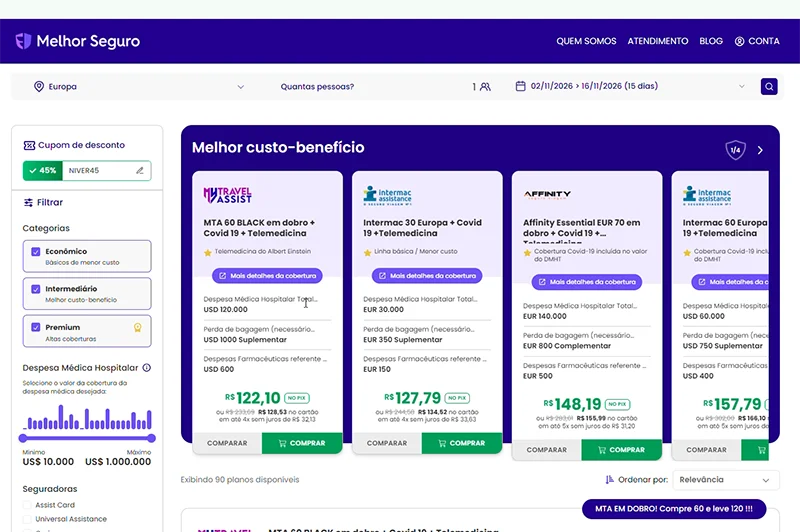Screen dimensions: 800x532
Task: Click COMPRAR on Intermac 30 Europa card
Action: point(462,443)
